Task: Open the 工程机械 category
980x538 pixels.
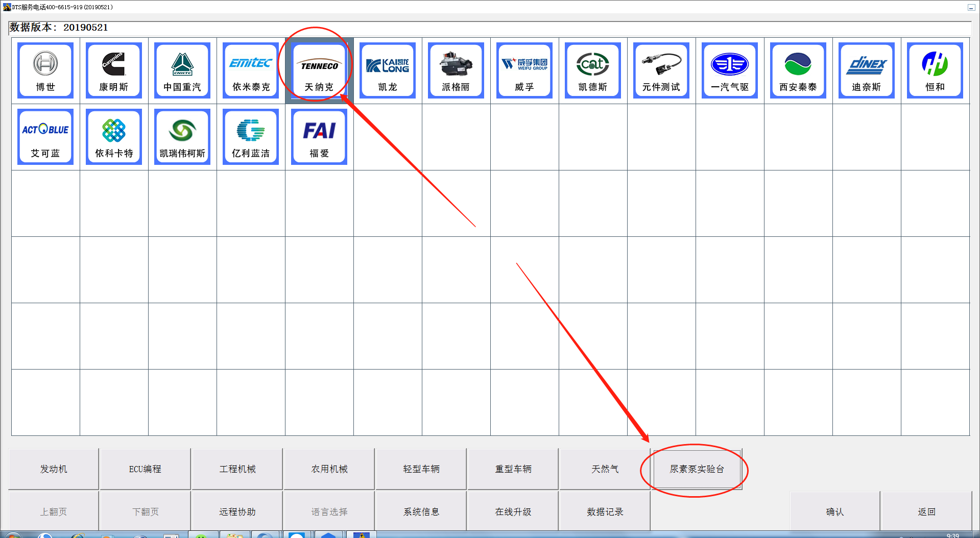Action: pos(237,469)
